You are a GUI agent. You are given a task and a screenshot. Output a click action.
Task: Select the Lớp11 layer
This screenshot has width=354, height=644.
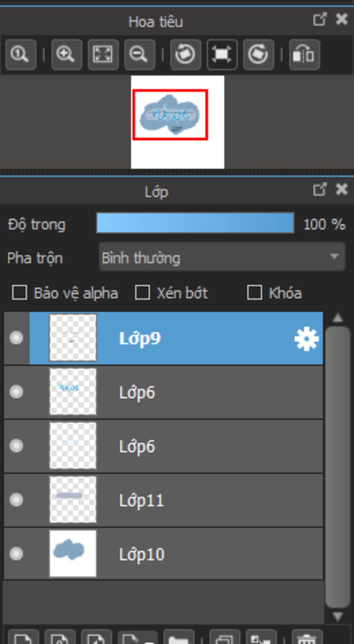point(207,500)
